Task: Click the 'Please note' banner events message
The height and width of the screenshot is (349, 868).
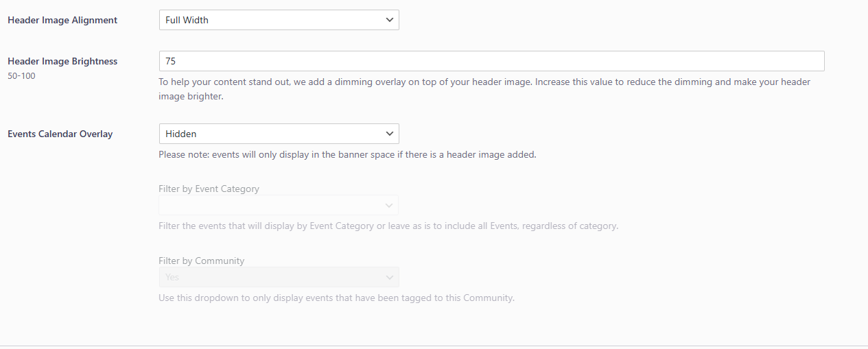Action: tap(347, 154)
